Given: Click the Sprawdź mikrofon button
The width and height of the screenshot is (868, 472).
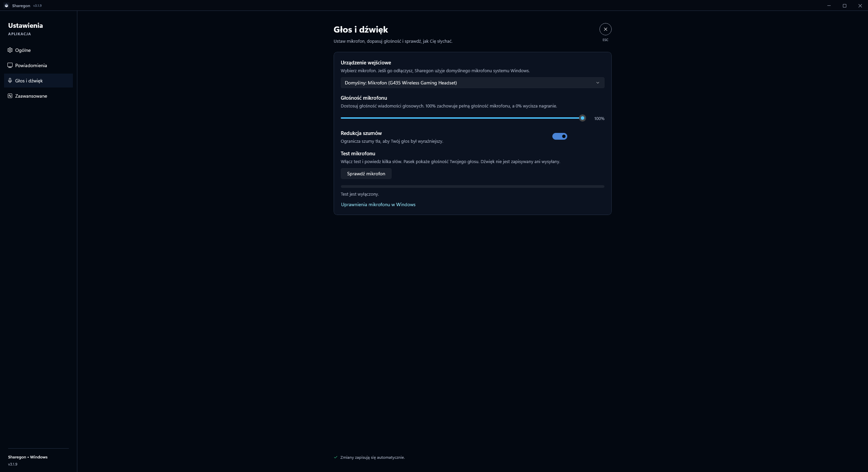Looking at the screenshot, I should 366,174.
